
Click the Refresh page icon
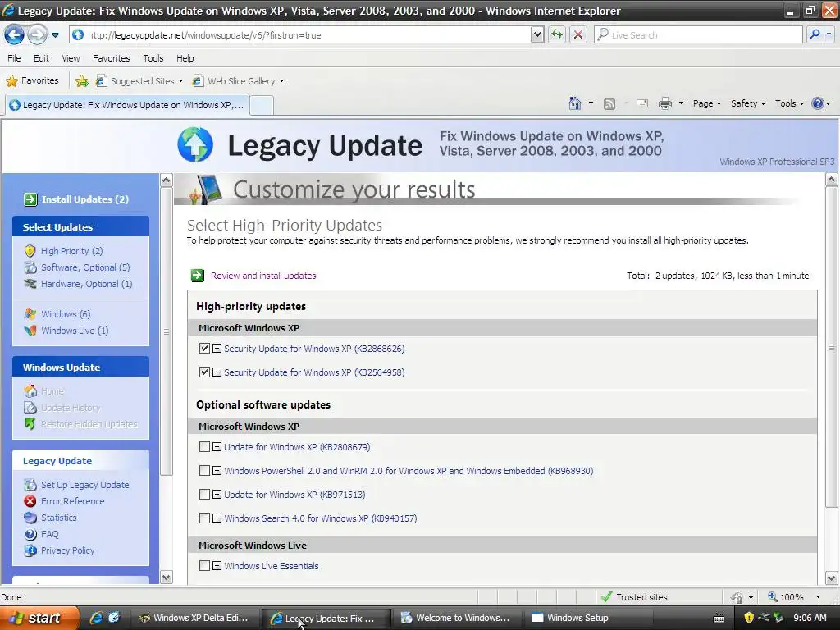[557, 34]
